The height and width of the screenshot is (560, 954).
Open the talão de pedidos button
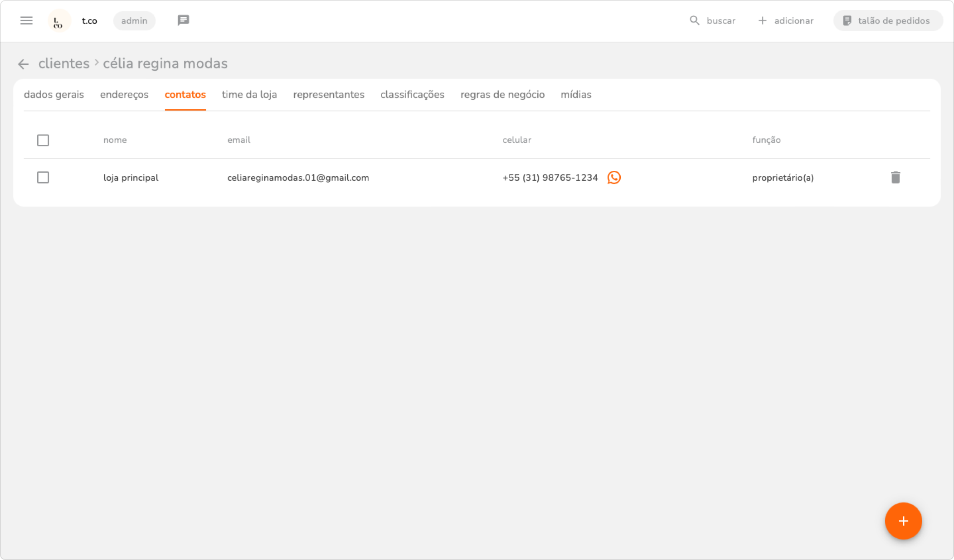point(887,21)
